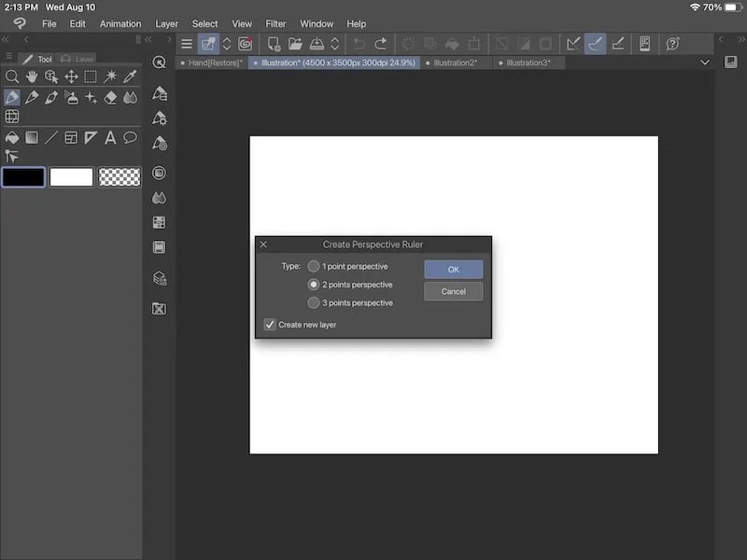Select the 3 points perspective option
Image resolution: width=747 pixels, height=560 pixels.
click(x=314, y=302)
